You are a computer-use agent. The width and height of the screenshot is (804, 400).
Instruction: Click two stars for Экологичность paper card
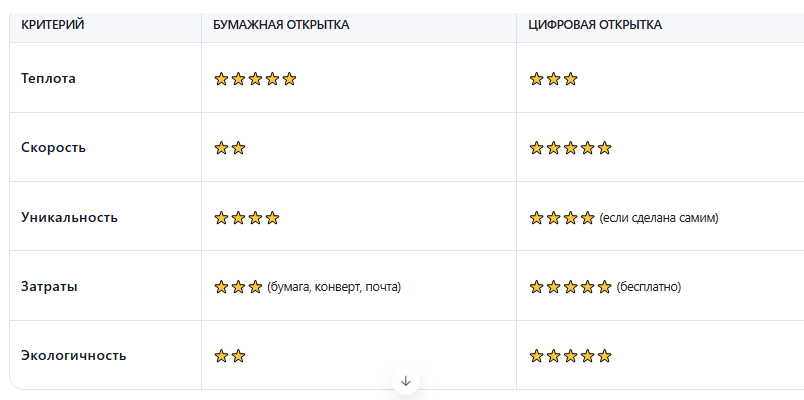[x=230, y=356]
